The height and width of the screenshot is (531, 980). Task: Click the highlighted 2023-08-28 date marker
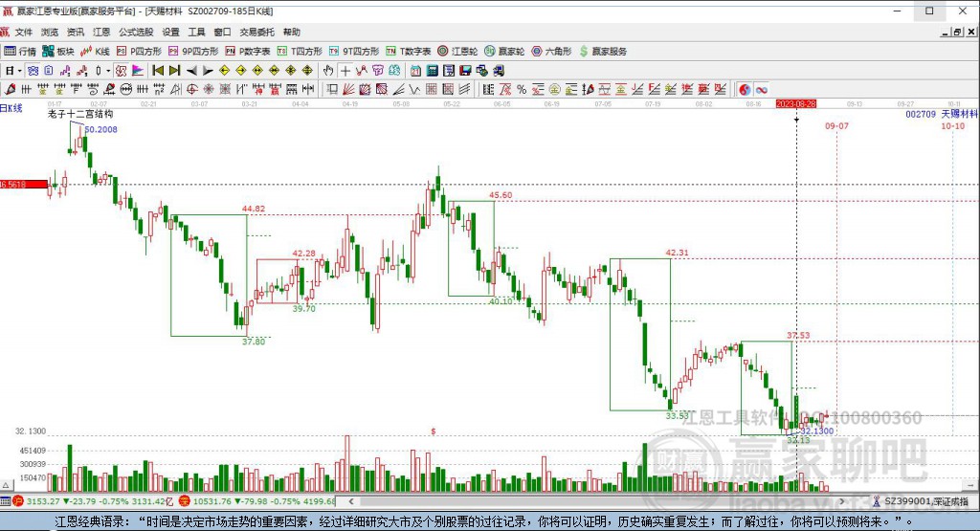click(x=795, y=103)
